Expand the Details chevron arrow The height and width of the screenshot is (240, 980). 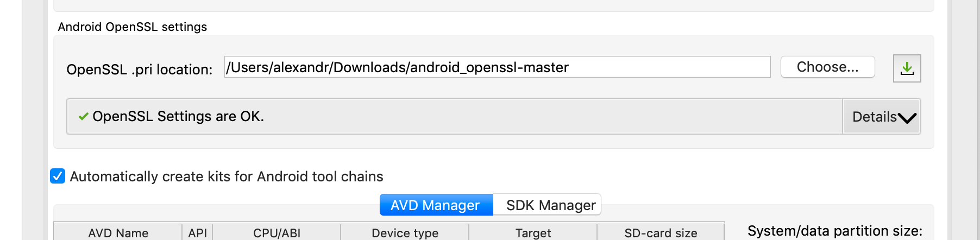pos(907,117)
